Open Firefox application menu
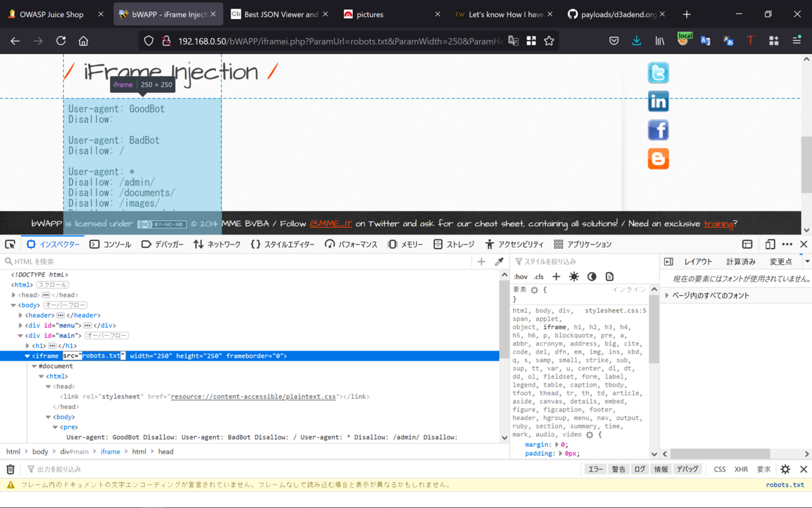The height and width of the screenshot is (508, 812). tap(797, 41)
